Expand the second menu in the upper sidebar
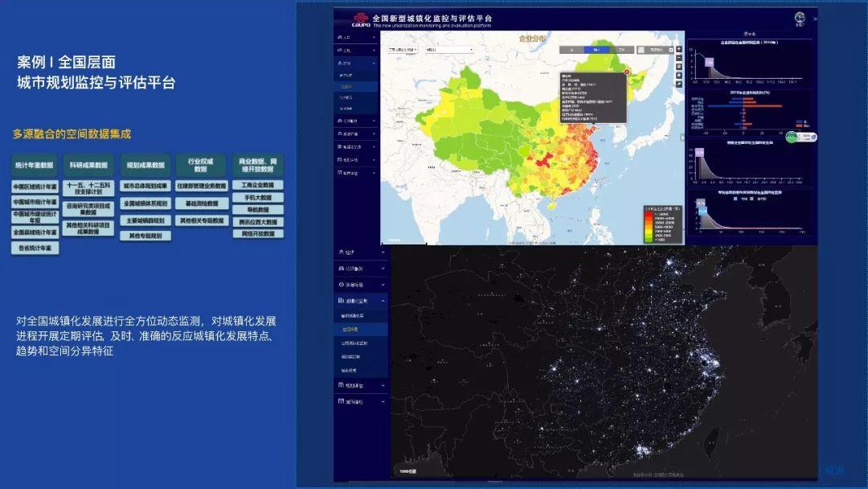The height and width of the screenshot is (489, 868). point(374,51)
